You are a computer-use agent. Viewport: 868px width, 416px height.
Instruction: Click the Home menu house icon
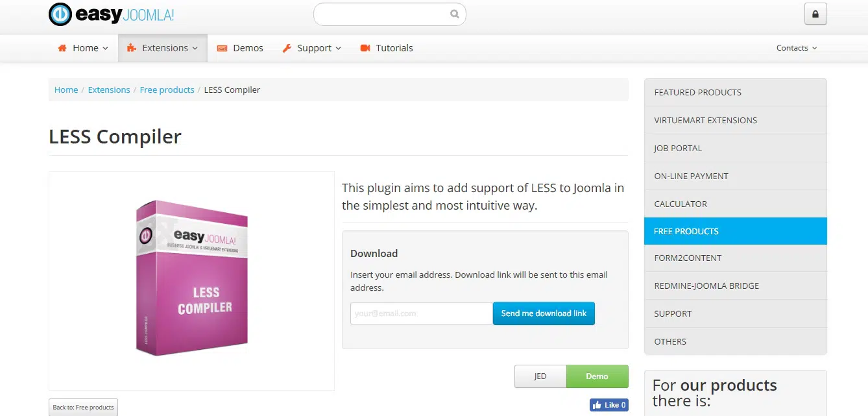point(62,48)
